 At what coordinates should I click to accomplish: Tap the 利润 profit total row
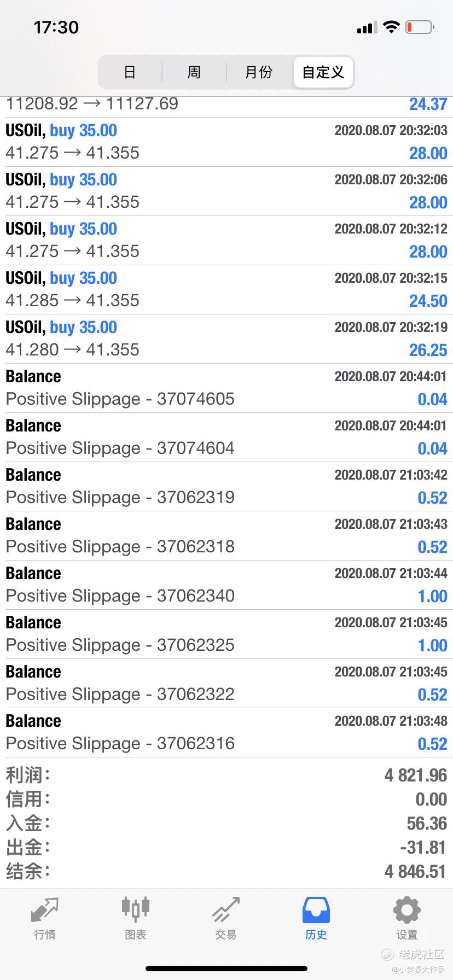point(226,775)
